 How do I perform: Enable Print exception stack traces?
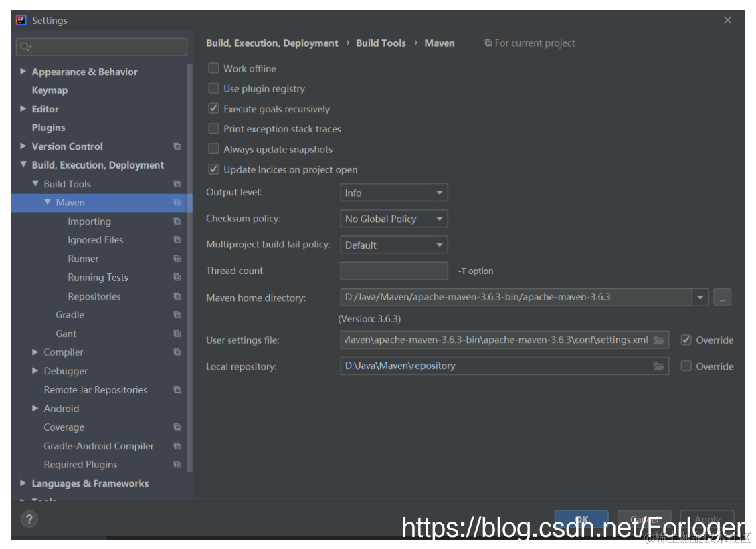coord(213,128)
